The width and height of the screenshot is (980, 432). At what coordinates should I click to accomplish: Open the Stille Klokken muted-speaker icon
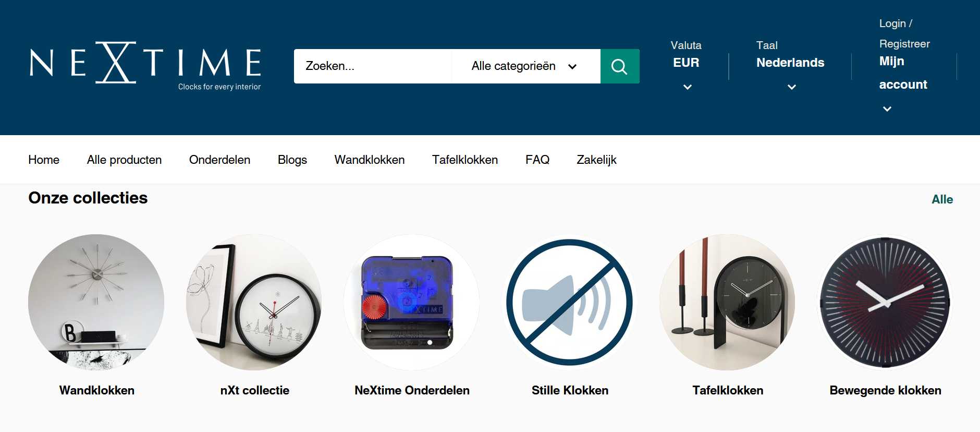click(x=570, y=302)
